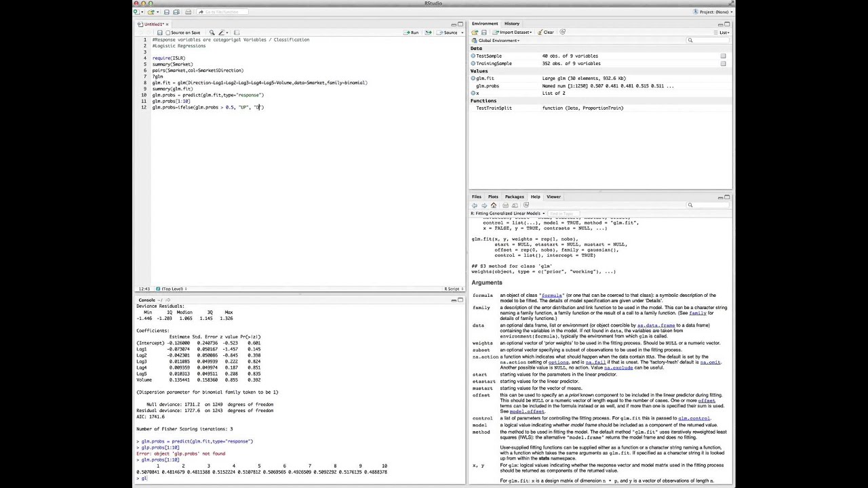Switch to the Viewer tab
The width and height of the screenshot is (868, 488).
pyautogui.click(x=553, y=197)
